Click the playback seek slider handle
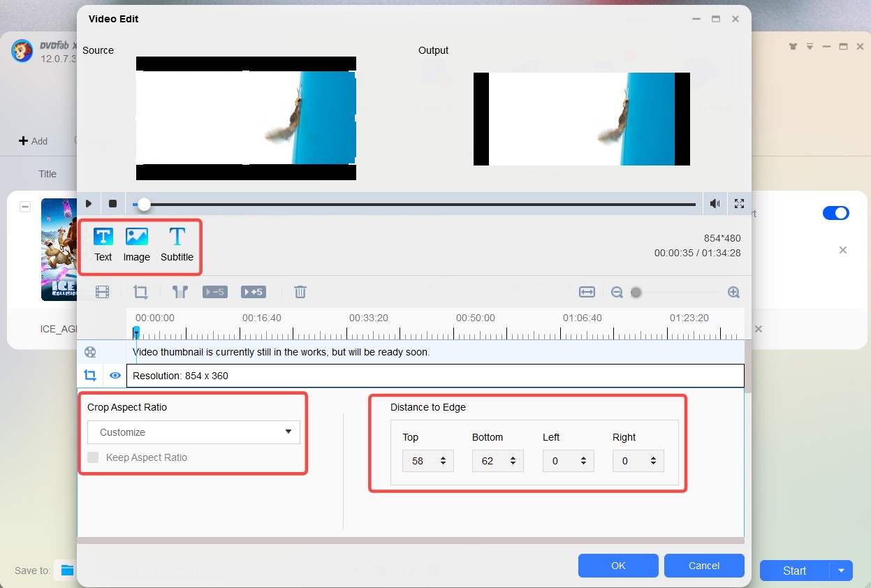Image resolution: width=871 pixels, height=588 pixels. 144,205
